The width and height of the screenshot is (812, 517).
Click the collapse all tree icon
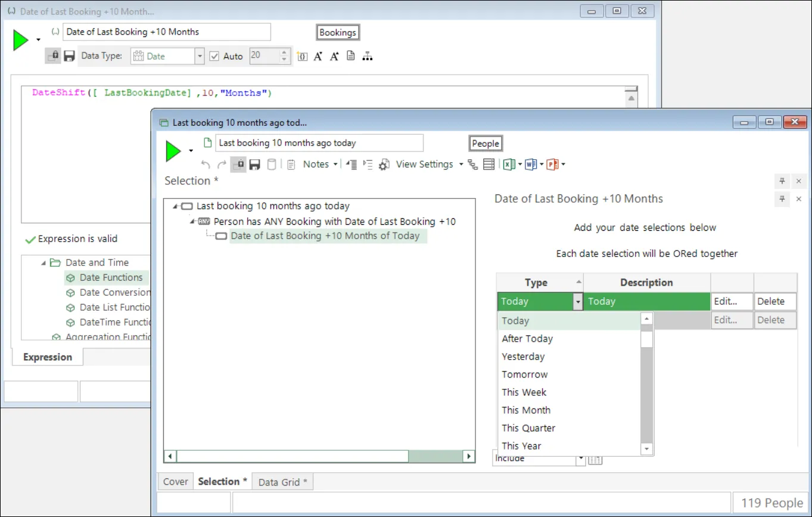click(351, 165)
